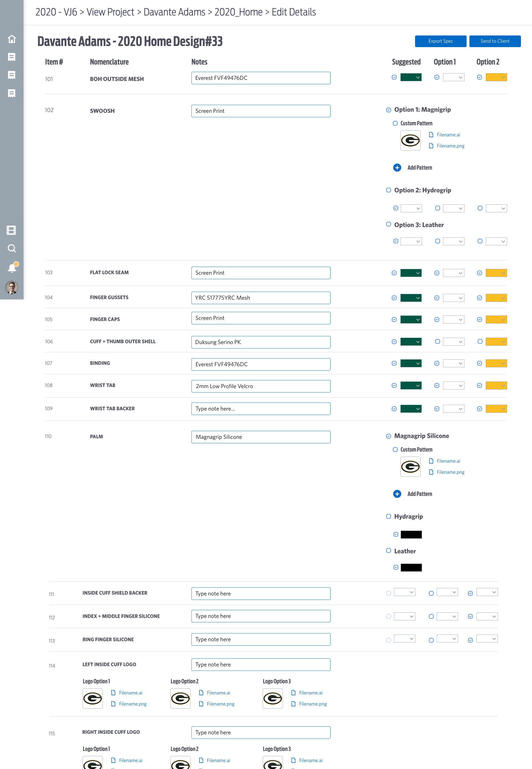The image size is (532, 769).
Task: Toggle the Suggested checkbox for BOH OUTSIDE MESH
Action: tap(394, 77)
